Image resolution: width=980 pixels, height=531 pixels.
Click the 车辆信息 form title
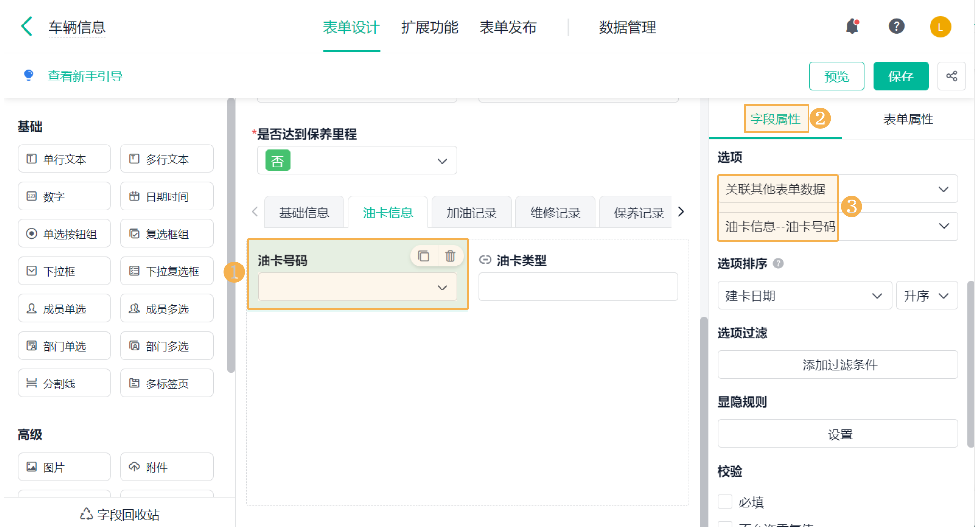click(x=77, y=27)
